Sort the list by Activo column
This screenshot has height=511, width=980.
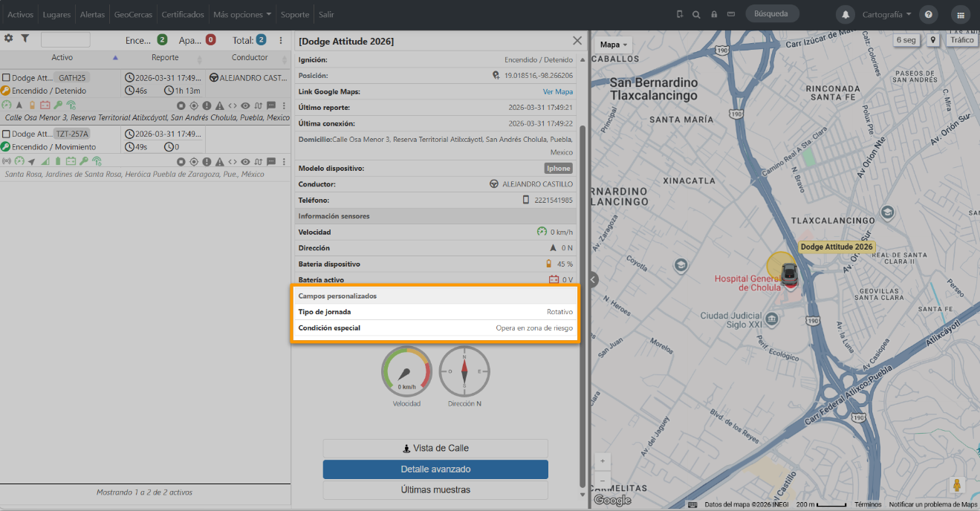click(62, 58)
